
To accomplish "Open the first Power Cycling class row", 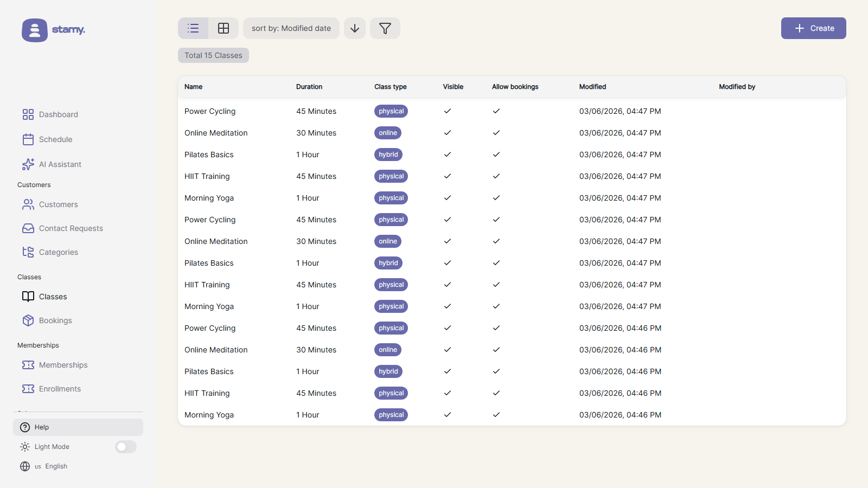I will click(210, 111).
